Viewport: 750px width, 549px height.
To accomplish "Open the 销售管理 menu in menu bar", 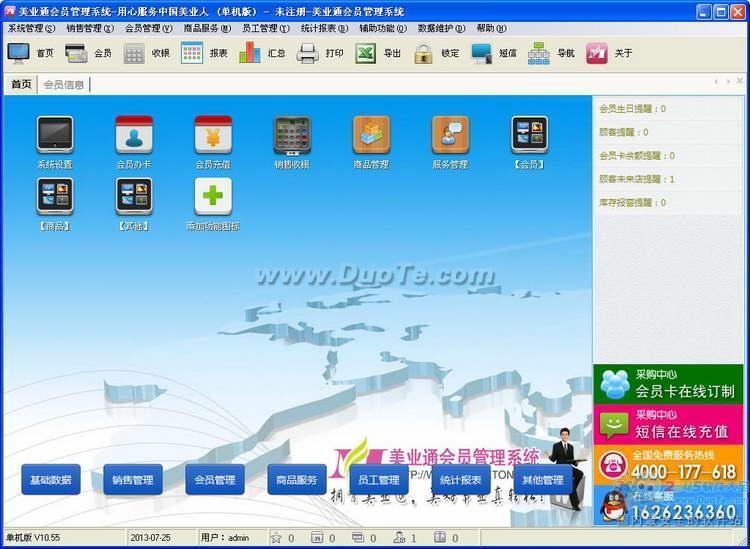I will click(x=90, y=28).
